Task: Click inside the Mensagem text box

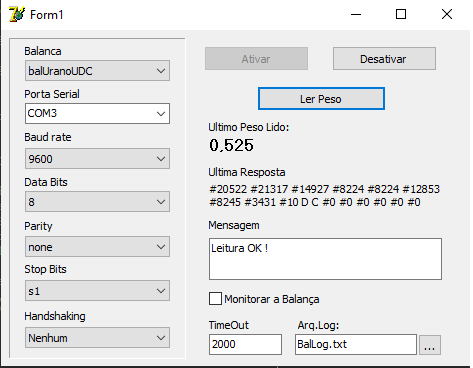Action: pyautogui.click(x=325, y=259)
